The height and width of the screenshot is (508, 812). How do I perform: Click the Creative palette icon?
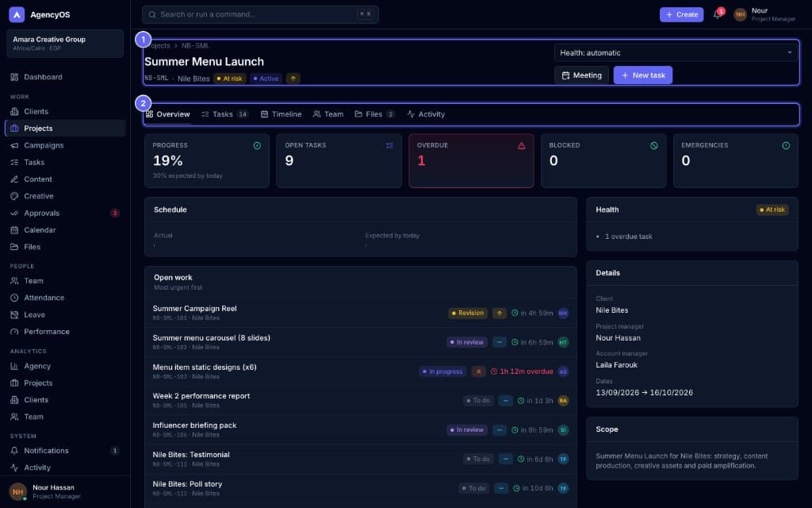tap(14, 197)
